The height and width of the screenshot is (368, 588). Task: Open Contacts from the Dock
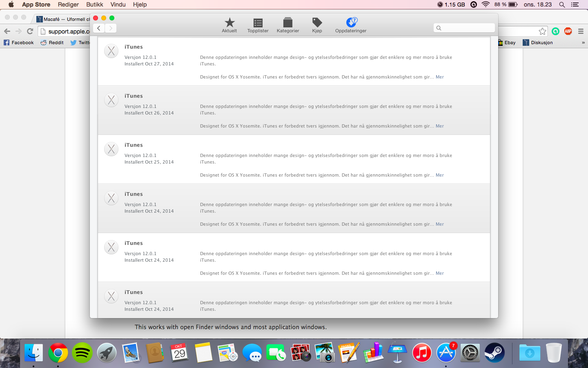click(155, 352)
